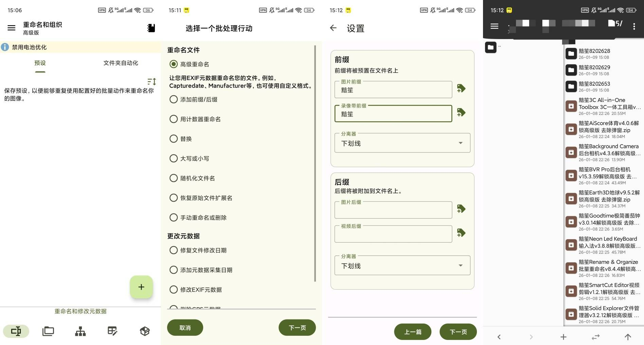Open the hamburger menu in Rename and Organize screen
Image resolution: width=644 pixels, height=345 pixels.
click(12, 28)
